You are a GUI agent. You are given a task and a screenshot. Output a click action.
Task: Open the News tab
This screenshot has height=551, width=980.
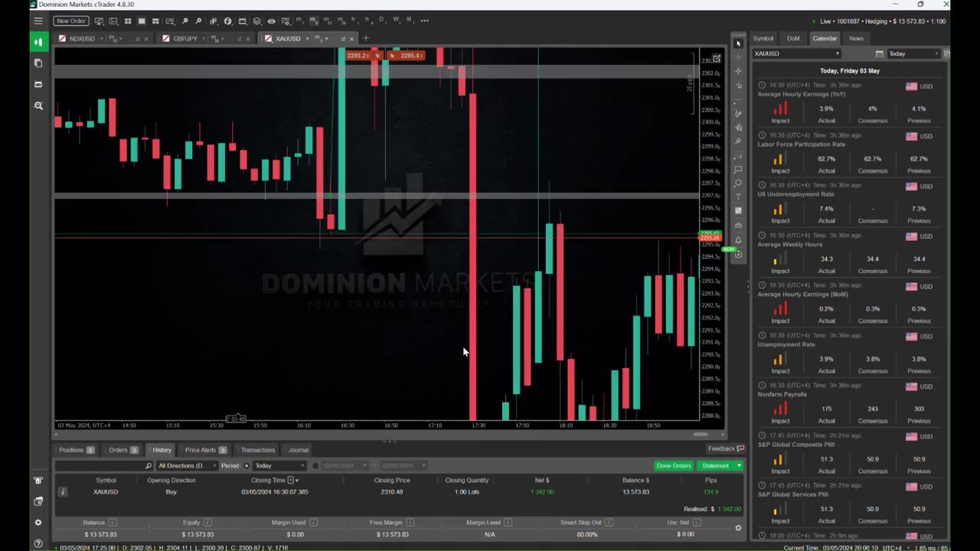[856, 38]
